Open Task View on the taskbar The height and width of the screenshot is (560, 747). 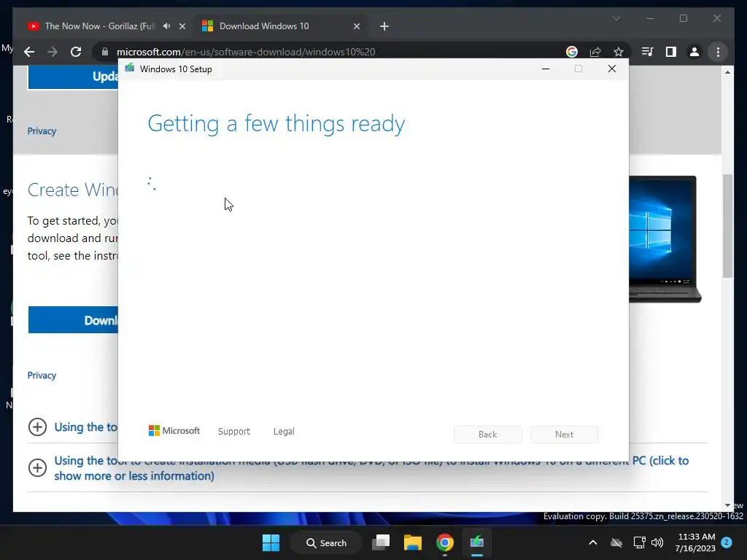pos(381,542)
